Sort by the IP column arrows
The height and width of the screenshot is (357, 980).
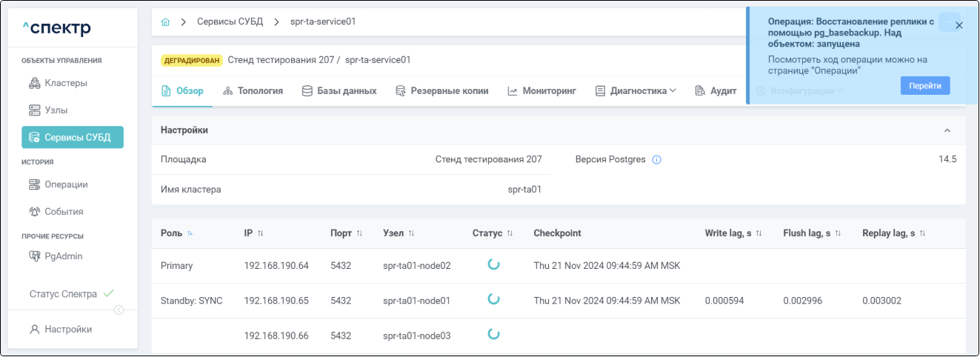point(261,233)
